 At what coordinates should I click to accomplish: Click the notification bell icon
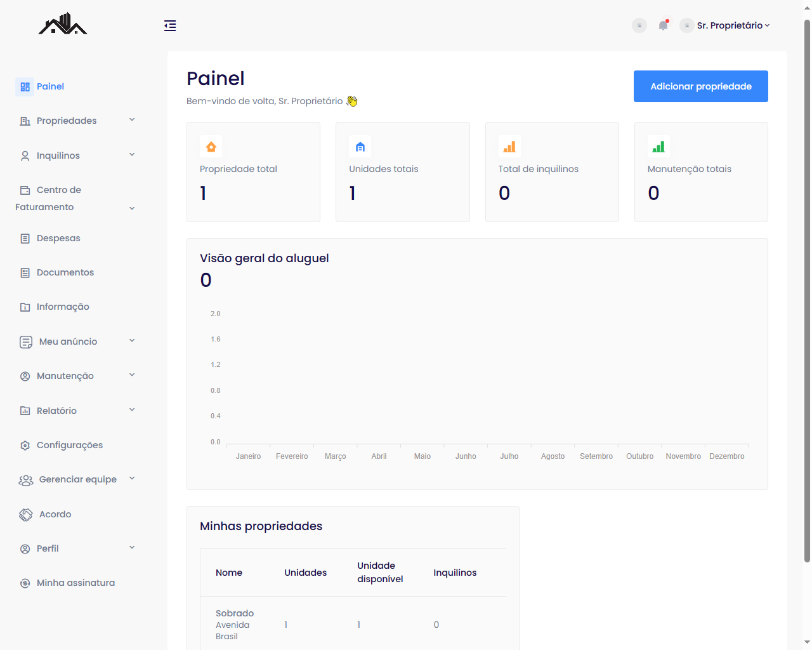coord(663,25)
